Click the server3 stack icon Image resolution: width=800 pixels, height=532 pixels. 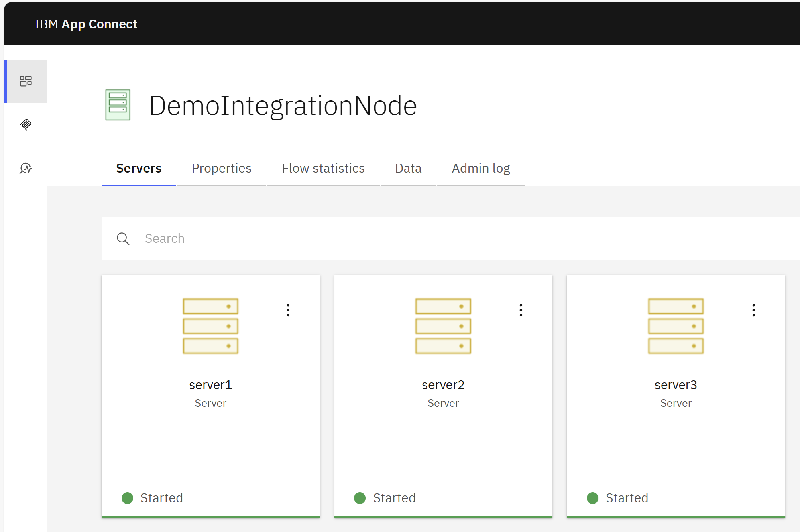676,326
